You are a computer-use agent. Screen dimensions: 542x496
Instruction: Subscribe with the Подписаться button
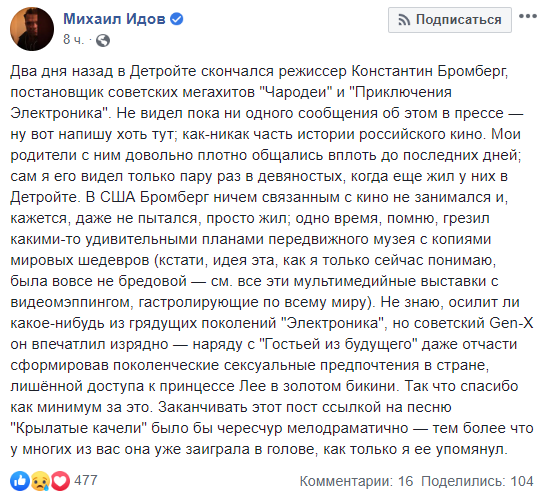tap(449, 20)
